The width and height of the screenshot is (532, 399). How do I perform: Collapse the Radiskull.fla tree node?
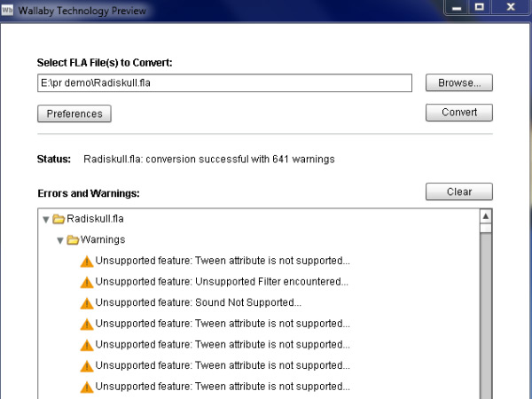click(46, 220)
